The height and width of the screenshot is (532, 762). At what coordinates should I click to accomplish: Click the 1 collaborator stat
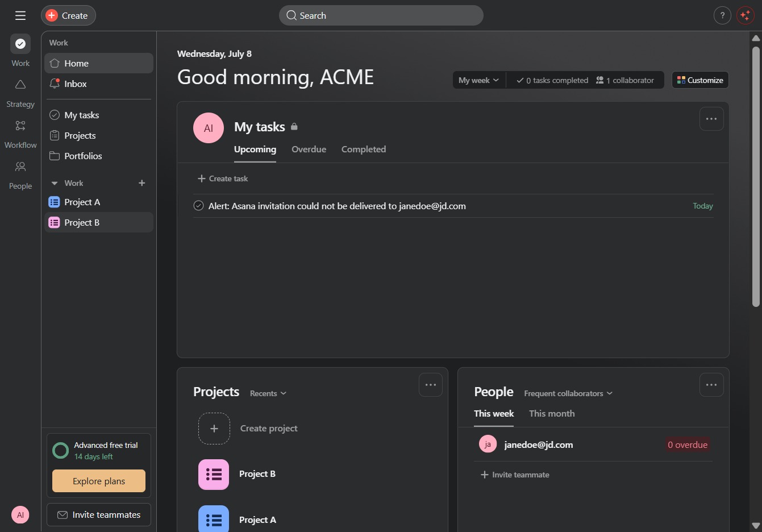625,80
